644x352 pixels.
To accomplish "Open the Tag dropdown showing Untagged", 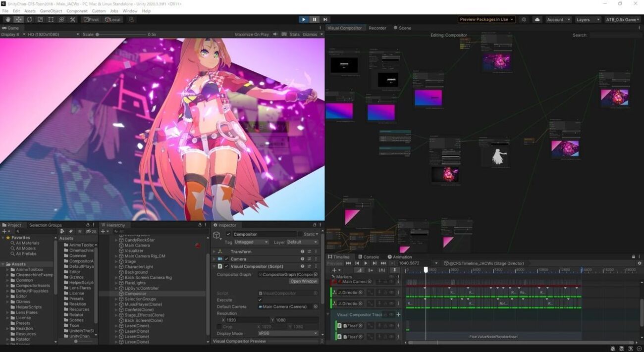I will 251,242.
